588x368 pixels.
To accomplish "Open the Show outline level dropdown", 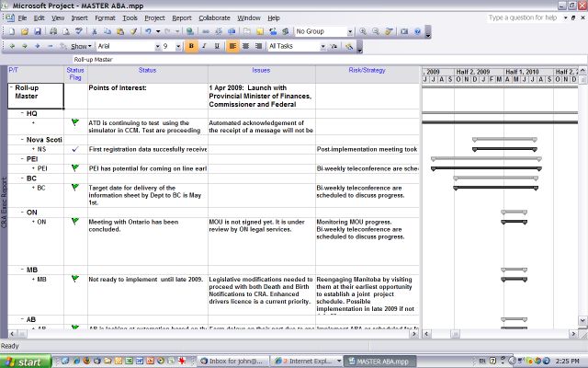I will point(81,46).
